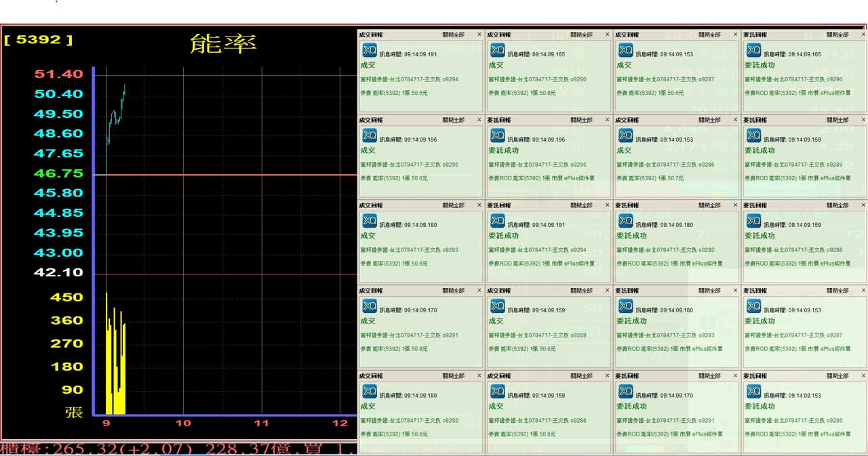Click the 張 volume unit label
The height and width of the screenshot is (456, 868).
pos(74,412)
